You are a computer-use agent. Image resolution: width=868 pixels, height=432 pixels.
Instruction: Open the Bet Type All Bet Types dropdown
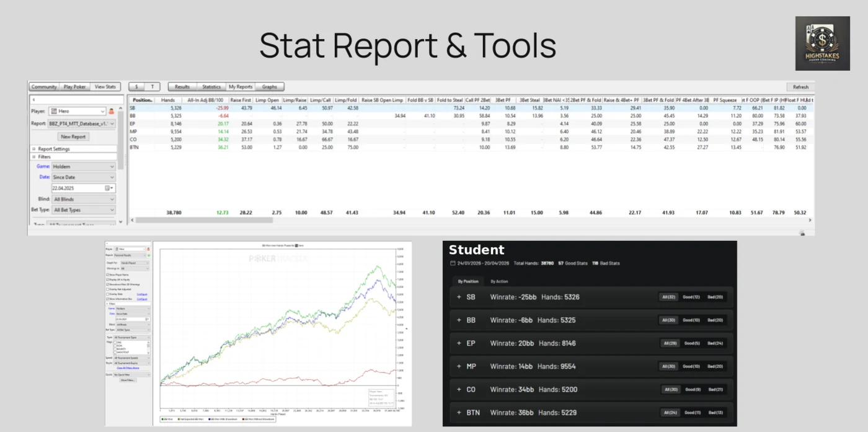[84, 210]
